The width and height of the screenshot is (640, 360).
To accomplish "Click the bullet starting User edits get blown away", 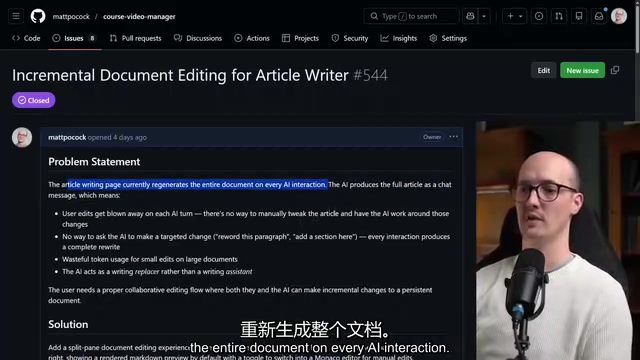I will (256, 219).
